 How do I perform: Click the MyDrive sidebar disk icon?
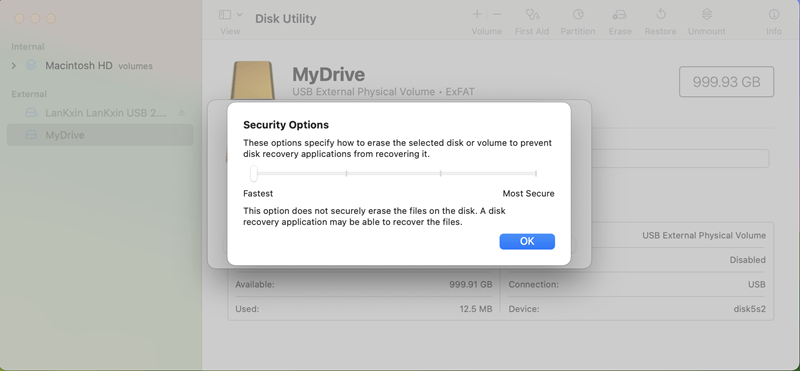click(32, 135)
